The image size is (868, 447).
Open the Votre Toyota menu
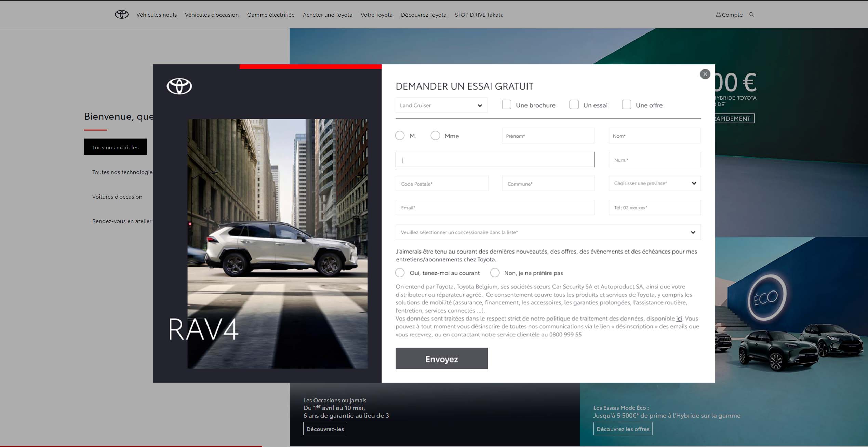point(376,15)
